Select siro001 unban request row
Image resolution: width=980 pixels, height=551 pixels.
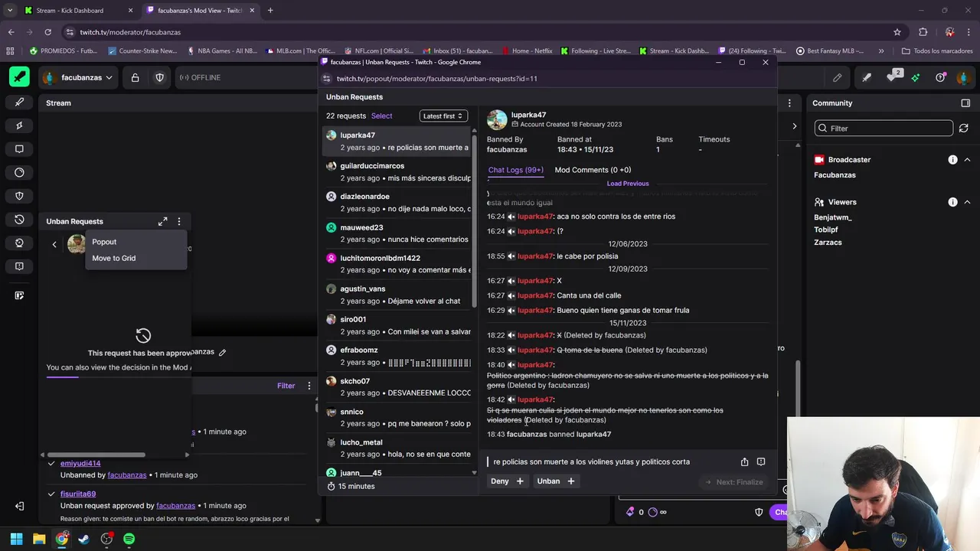tap(397, 325)
